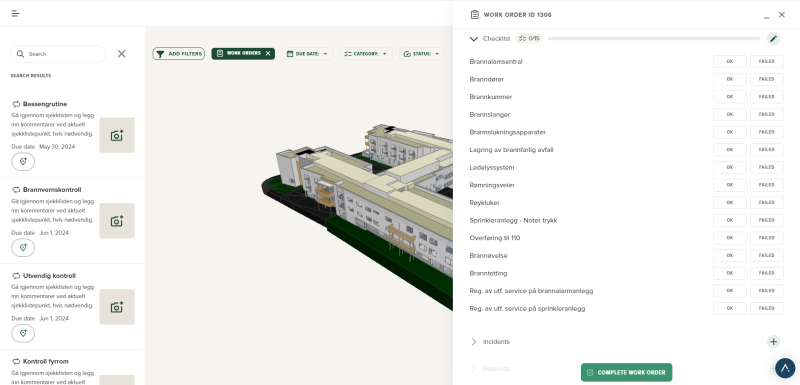Mark Brannalamsentral as FAILED
800x385 pixels.
766,62
